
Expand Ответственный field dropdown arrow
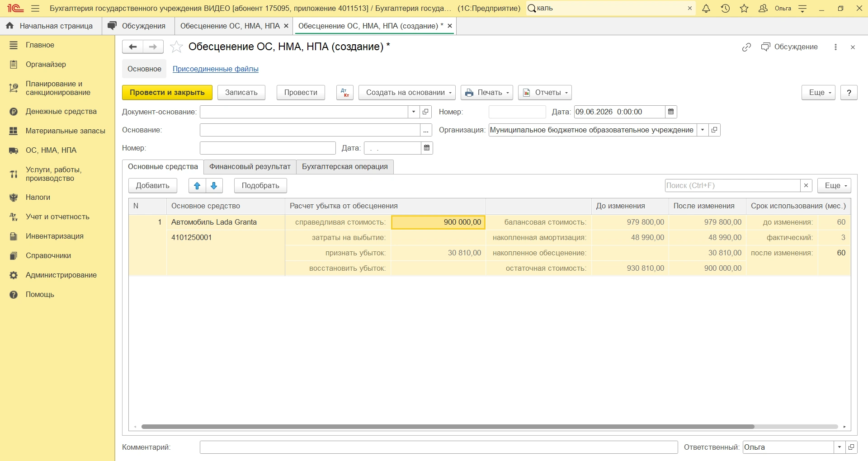(x=840, y=447)
